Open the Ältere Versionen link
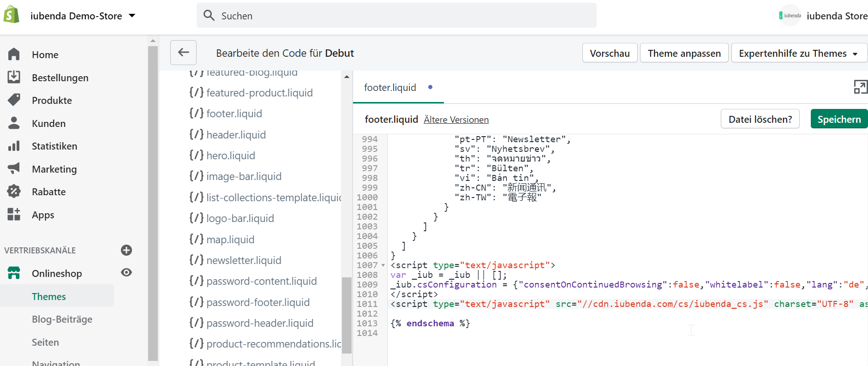 [x=456, y=120]
